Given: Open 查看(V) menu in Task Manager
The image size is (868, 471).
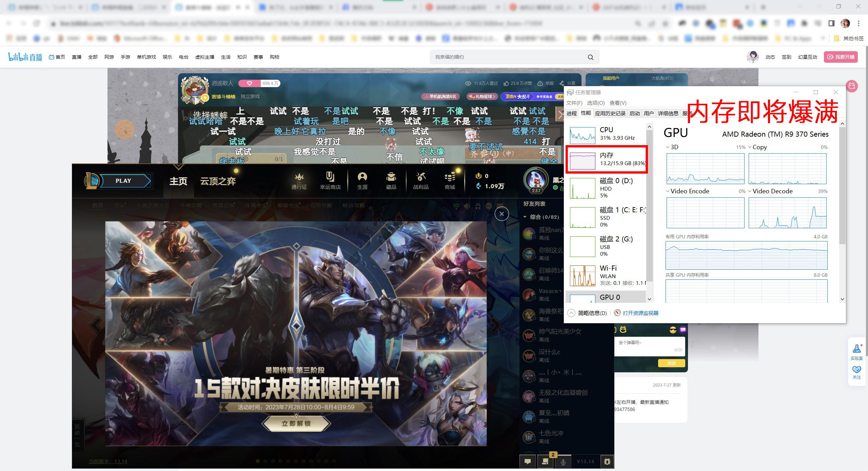Looking at the screenshot, I should [x=618, y=103].
